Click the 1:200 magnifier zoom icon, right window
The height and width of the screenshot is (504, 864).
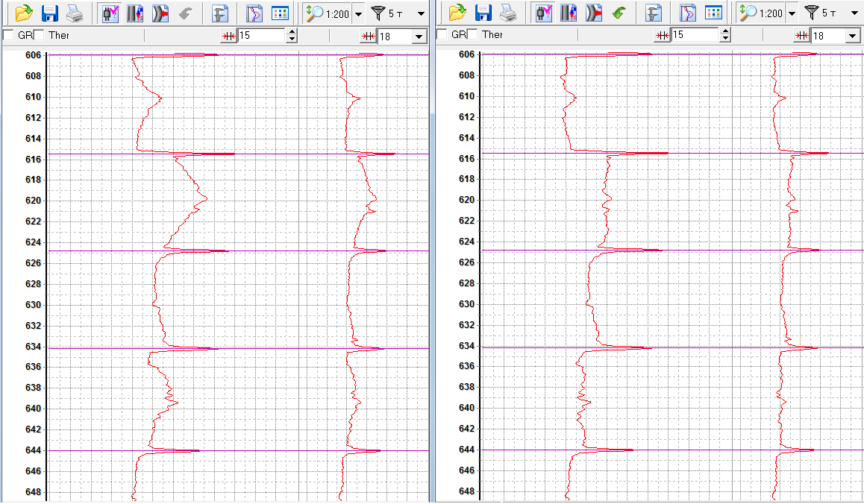748,13
